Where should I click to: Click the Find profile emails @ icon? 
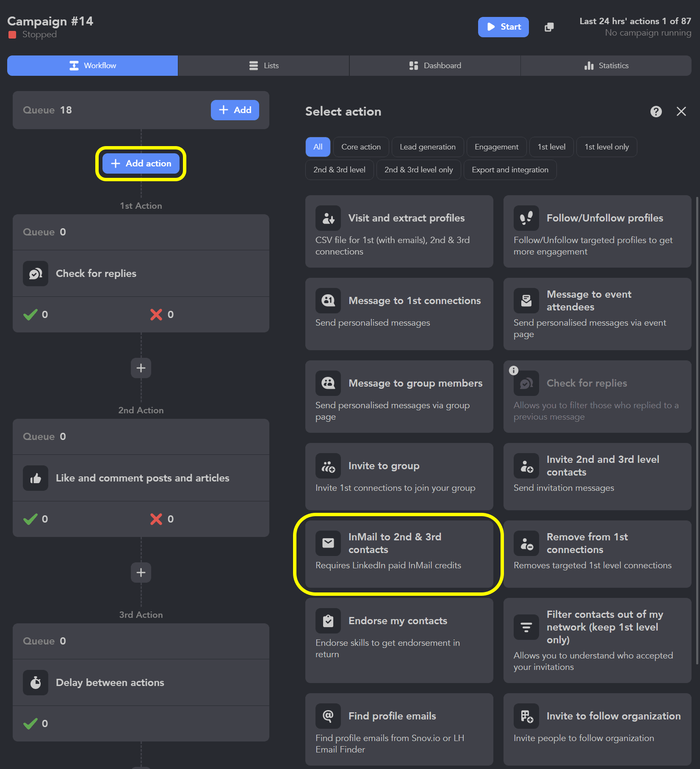click(328, 716)
